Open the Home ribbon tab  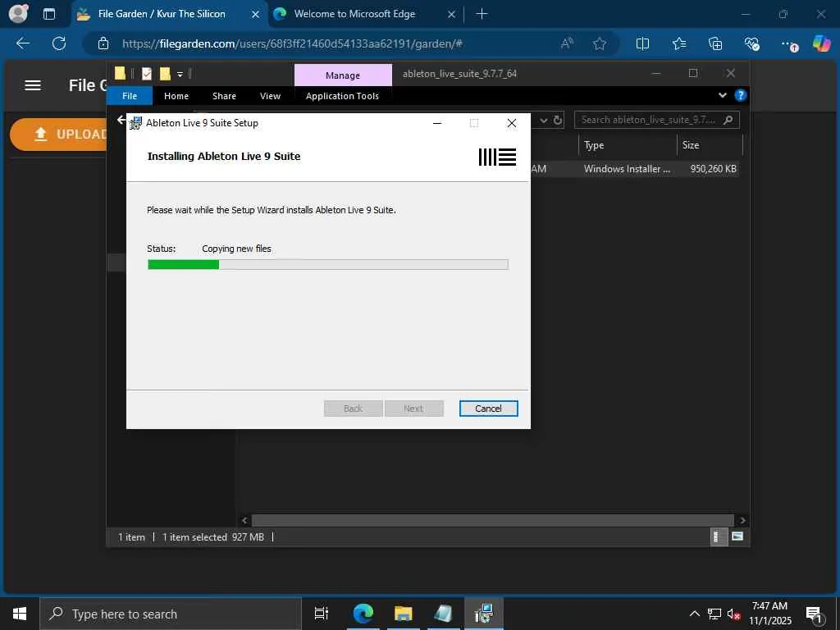[176, 96]
